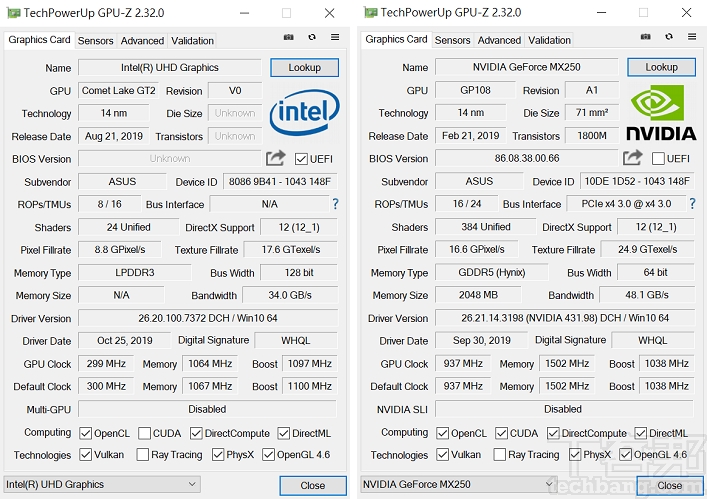Click Bandwidth value 34.0 GB/s
The width and height of the screenshot is (707, 499).
(290, 295)
